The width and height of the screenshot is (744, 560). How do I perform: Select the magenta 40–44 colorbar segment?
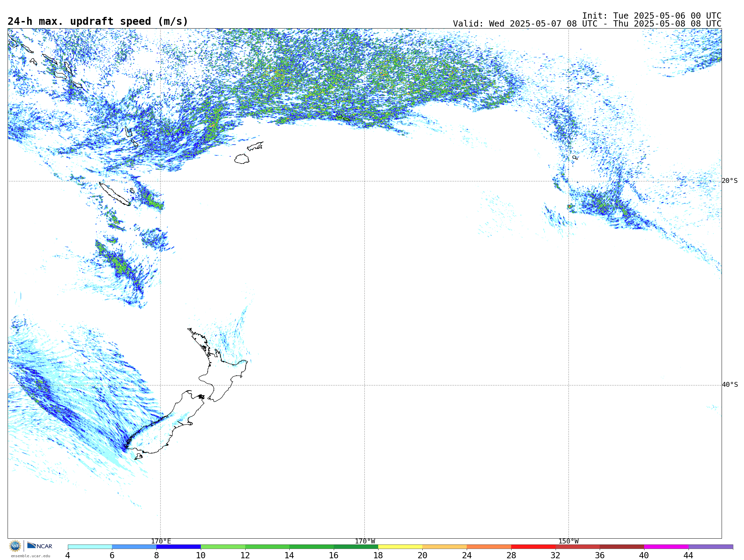666,547
